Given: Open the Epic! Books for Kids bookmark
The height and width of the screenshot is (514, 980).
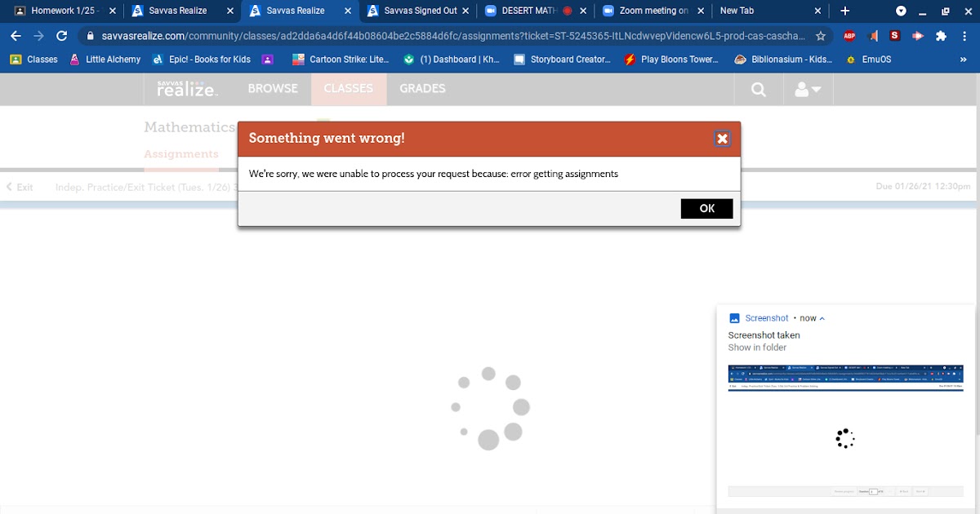Looking at the screenshot, I should pos(202,60).
